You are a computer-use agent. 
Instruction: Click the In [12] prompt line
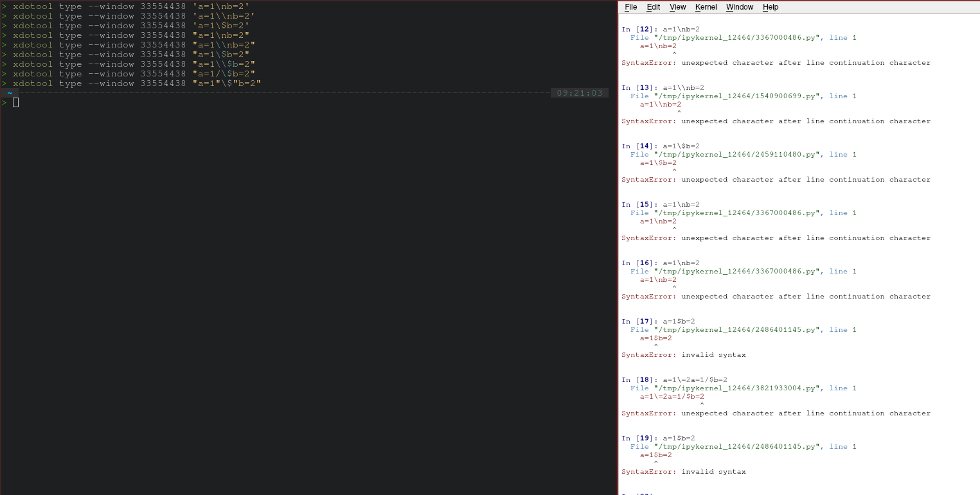pos(661,30)
